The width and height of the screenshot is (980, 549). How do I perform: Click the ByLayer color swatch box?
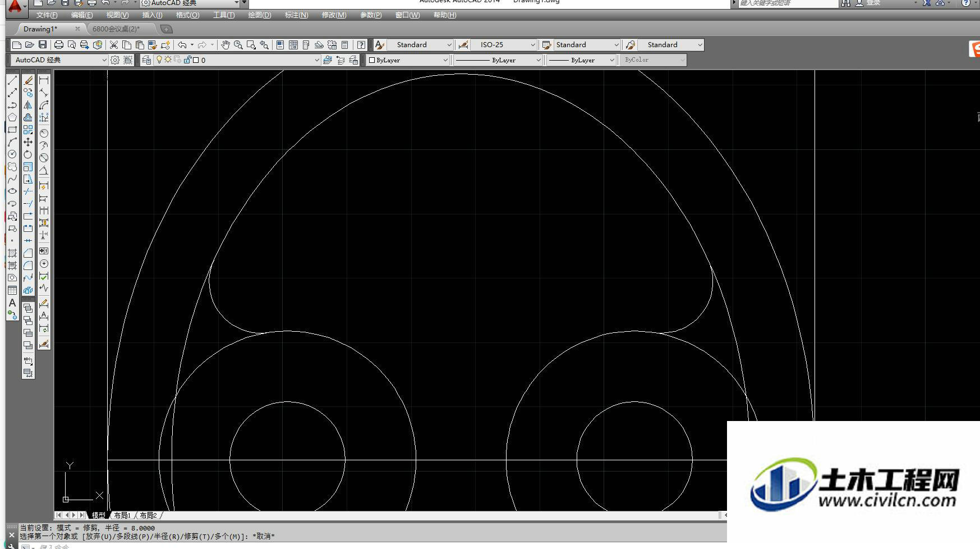372,60
